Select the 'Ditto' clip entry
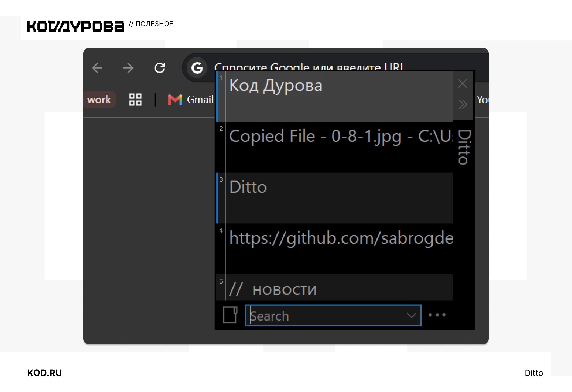572x392 pixels. click(x=334, y=198)
